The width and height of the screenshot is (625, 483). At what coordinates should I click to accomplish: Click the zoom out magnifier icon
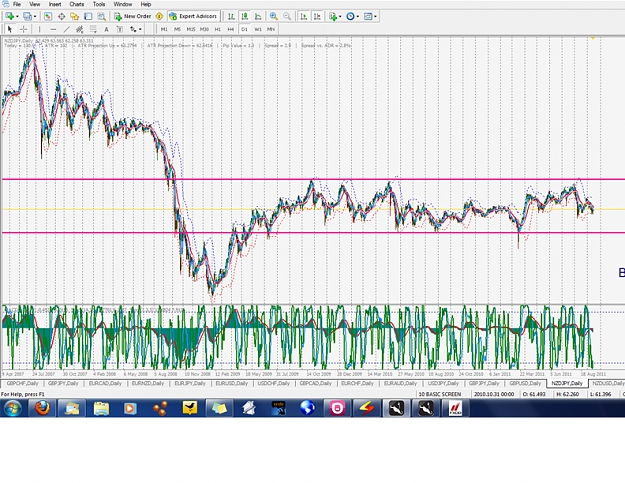tap(287, 16)
